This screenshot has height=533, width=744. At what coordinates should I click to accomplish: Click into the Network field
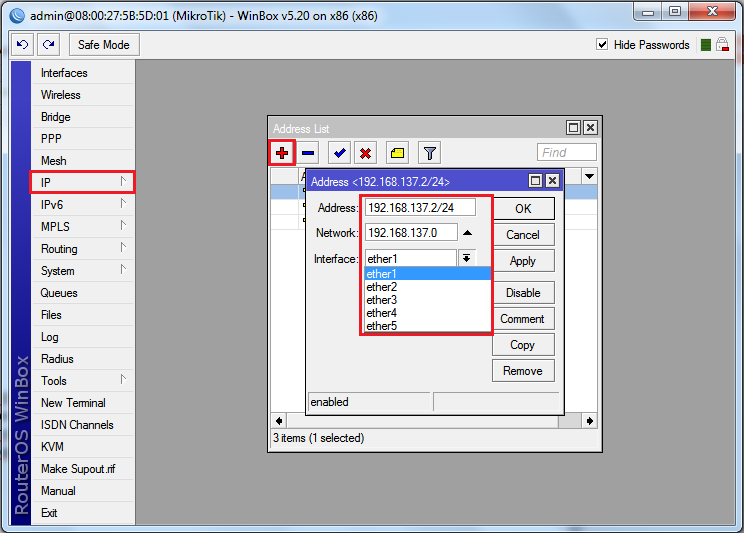pos(411,233)
